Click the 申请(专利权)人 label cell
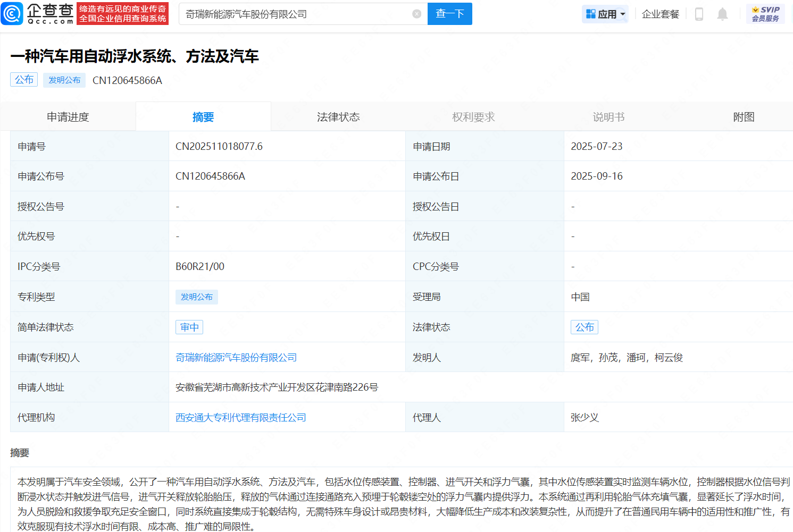 click(89, 358)
